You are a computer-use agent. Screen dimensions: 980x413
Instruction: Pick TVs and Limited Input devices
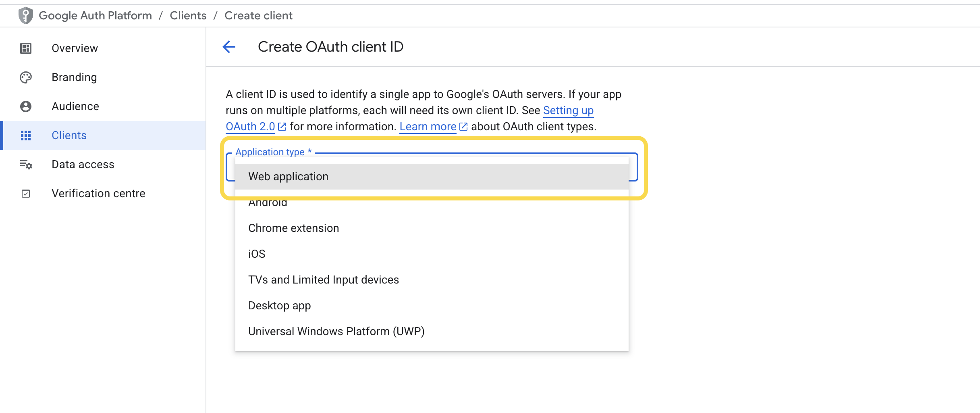[x=432, y=280]
